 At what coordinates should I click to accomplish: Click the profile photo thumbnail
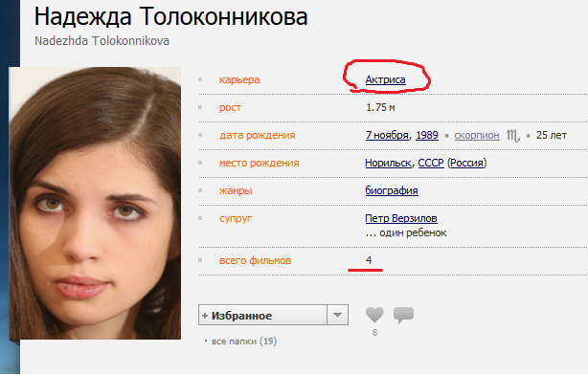pyautogui.click(x=95, y=204)
